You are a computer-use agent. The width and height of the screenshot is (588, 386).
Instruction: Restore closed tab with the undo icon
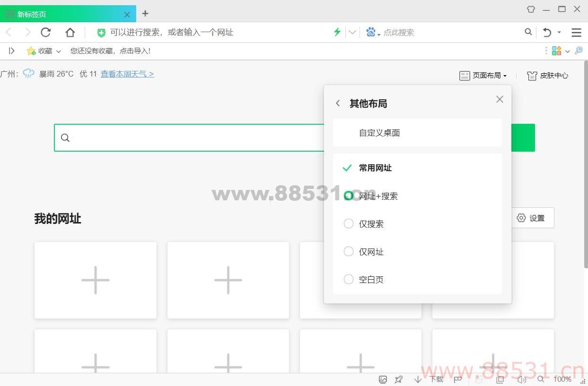pyautogui.click(x=547, y=32)
